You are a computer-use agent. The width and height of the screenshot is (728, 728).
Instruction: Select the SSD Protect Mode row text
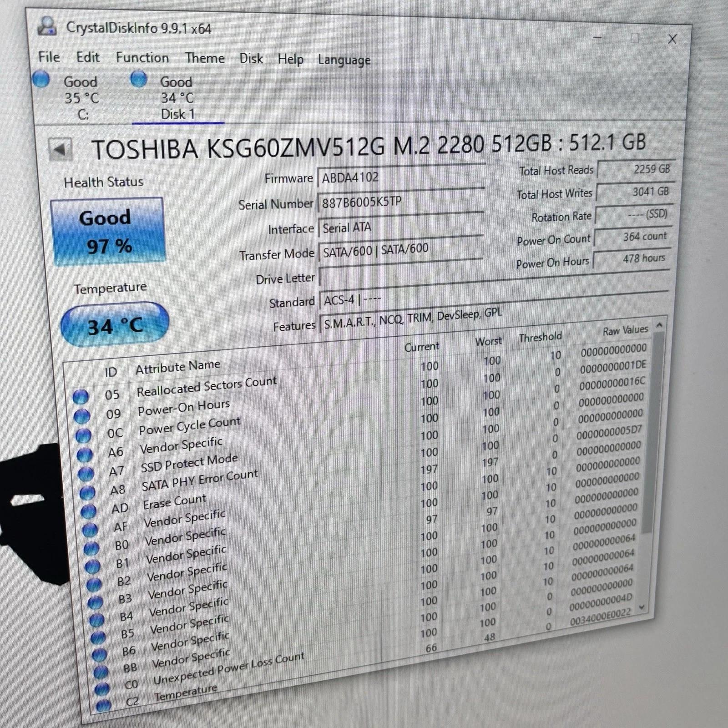click(189, 463)
